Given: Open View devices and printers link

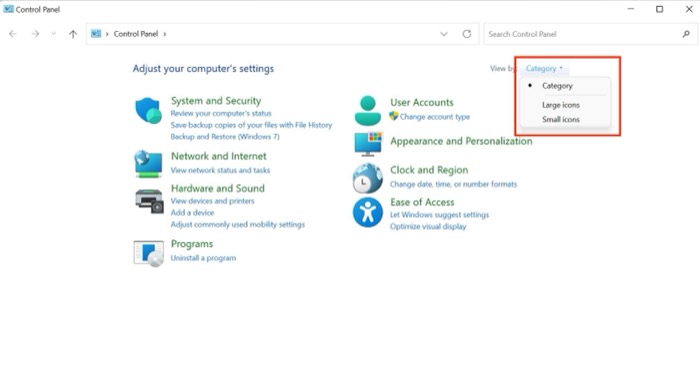Looking at the screenshot, I should 212,201.
